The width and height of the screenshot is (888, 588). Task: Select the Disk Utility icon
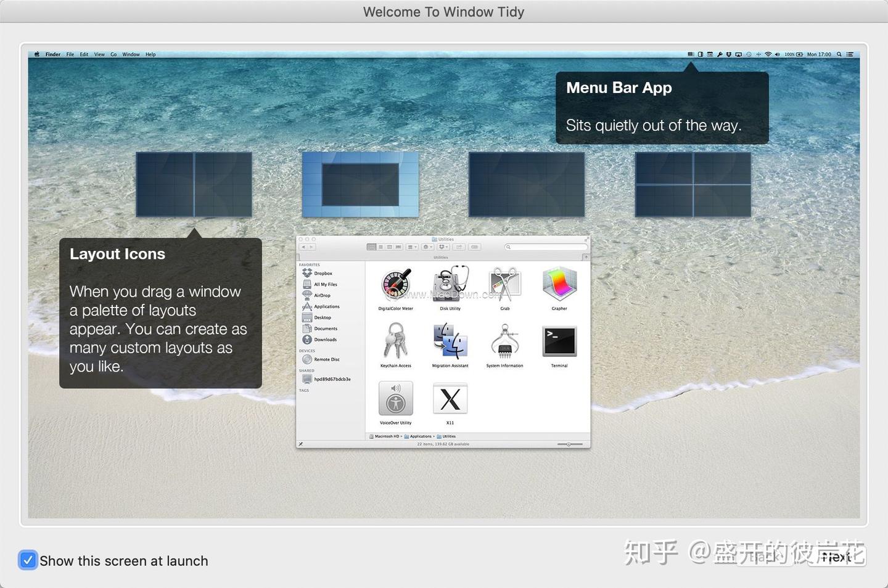click(x=450, y=284)
